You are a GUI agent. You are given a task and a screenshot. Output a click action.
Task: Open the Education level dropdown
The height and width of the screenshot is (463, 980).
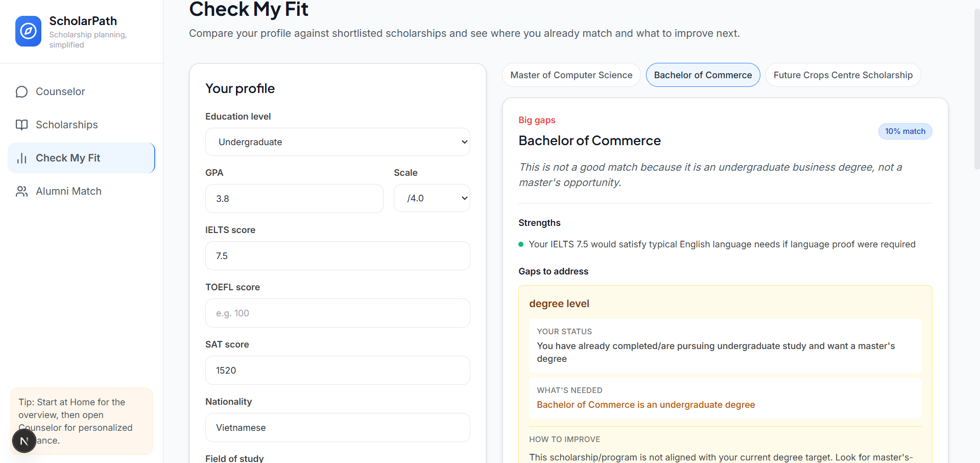338,142
